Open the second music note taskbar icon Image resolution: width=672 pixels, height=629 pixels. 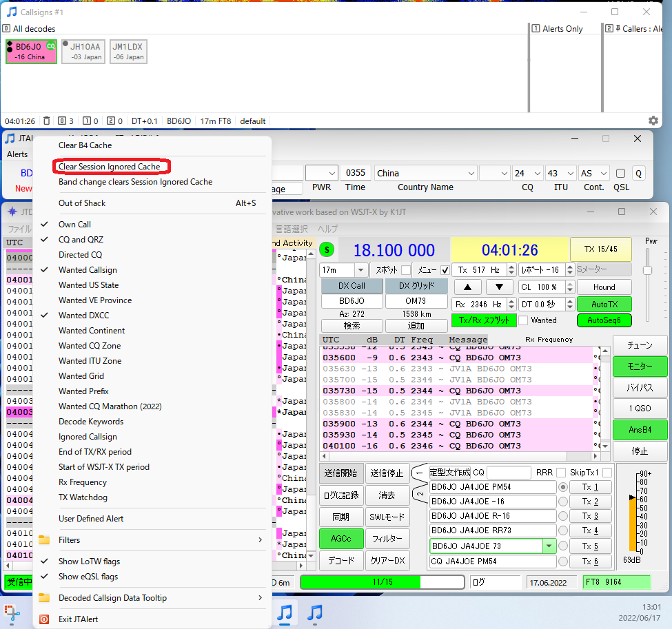(x=315, y=612)
